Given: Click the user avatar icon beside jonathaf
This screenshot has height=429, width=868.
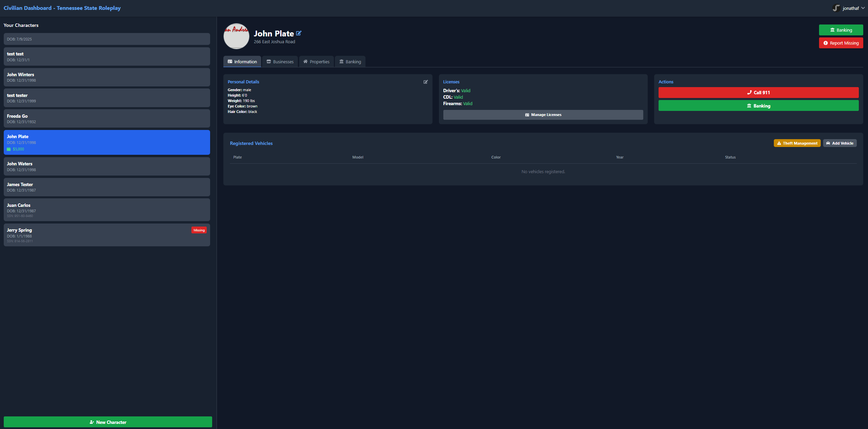Looking at the screenshot, I should 836,8.
